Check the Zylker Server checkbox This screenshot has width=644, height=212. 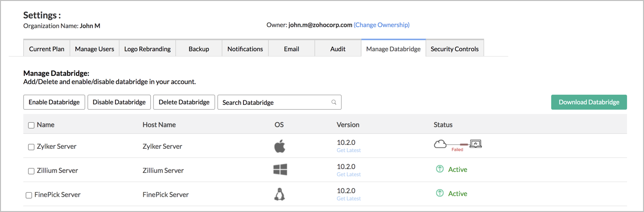[x=31, y=147]
